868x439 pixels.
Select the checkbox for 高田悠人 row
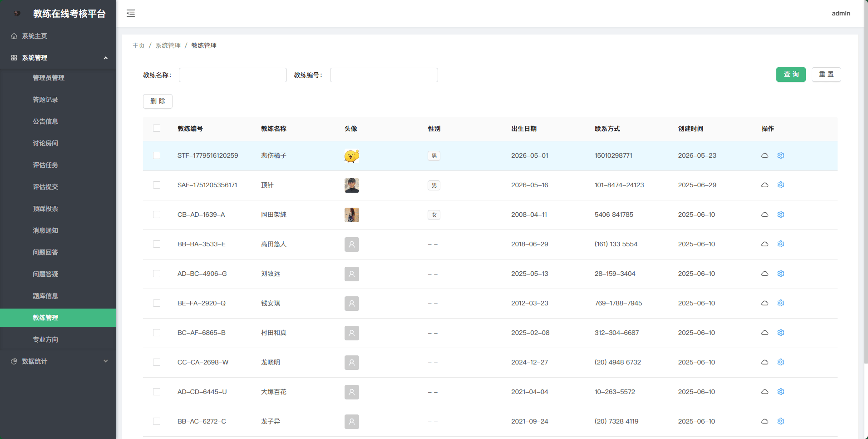point(157,244)
